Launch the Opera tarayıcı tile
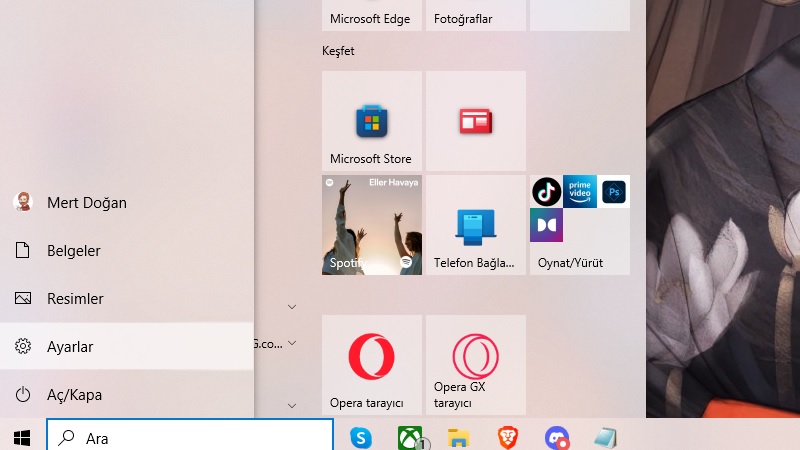800x450 pixels. pyautogui.click(x=372, y=365)
